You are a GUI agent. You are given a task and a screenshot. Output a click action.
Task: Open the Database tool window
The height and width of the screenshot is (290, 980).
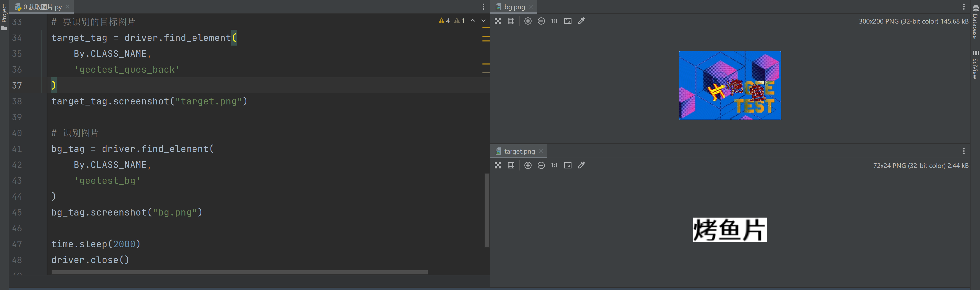tap(975, 22)
